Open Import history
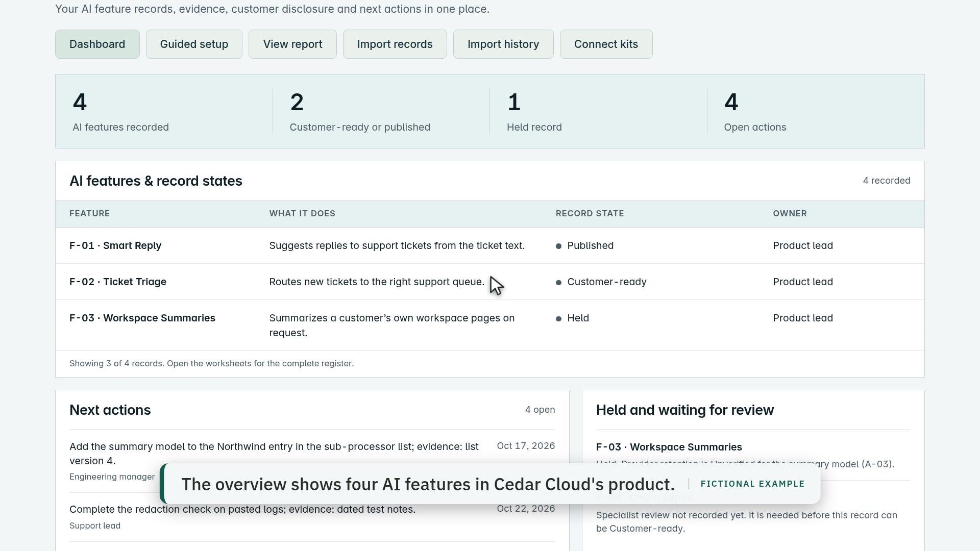This screenshot has width=980, height=551. 503,44
